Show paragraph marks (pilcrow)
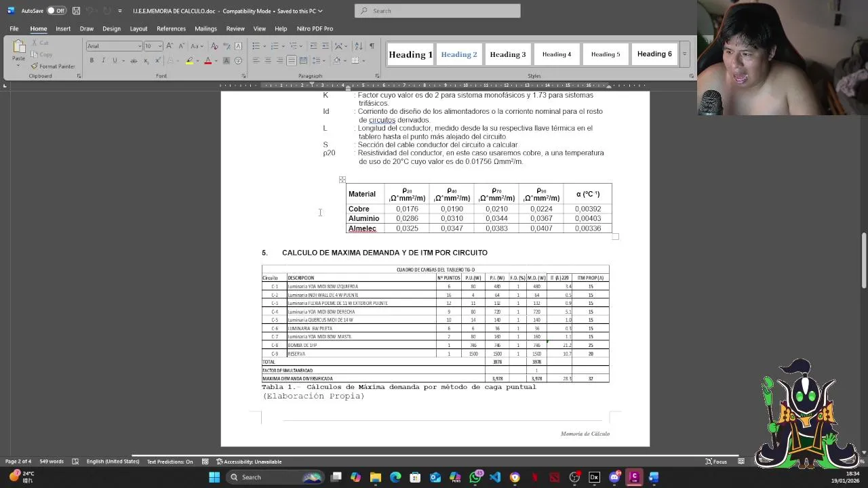This screenshot has height=488, width=868. [372, 46]
